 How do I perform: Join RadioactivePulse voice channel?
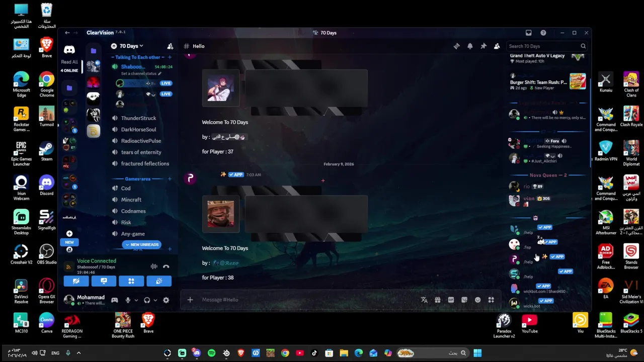pos(142,141)
